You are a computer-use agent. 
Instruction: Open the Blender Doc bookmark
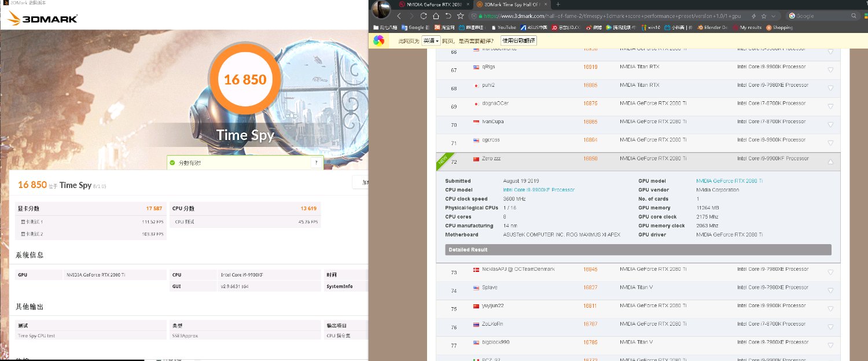(x=713, y=27)
